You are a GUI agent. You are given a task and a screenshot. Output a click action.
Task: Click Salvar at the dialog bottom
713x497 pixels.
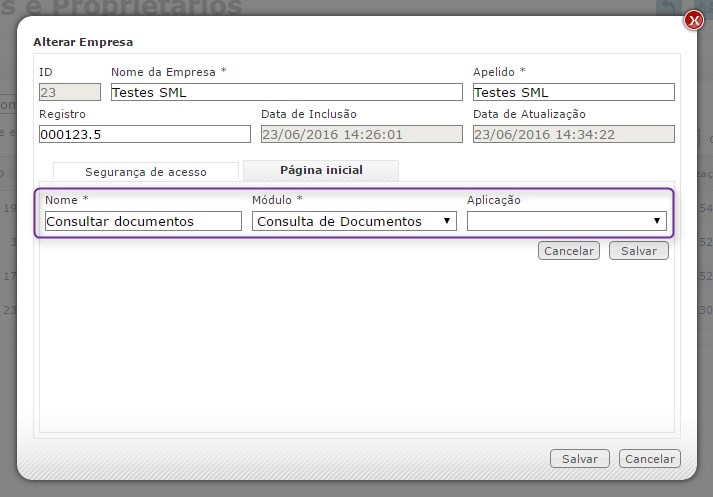pyautogui.click(x=579, y=459)
